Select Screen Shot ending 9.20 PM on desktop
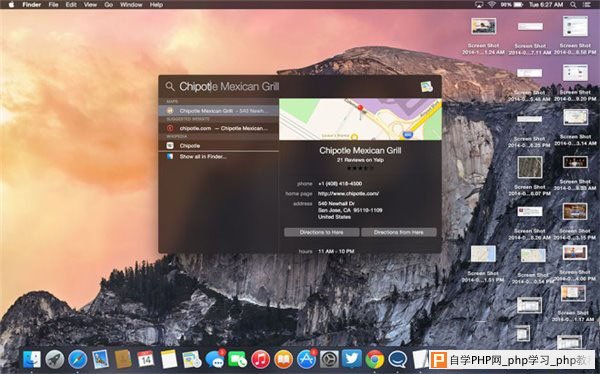This screenshot has height=374, width=600. click(575, 83)
